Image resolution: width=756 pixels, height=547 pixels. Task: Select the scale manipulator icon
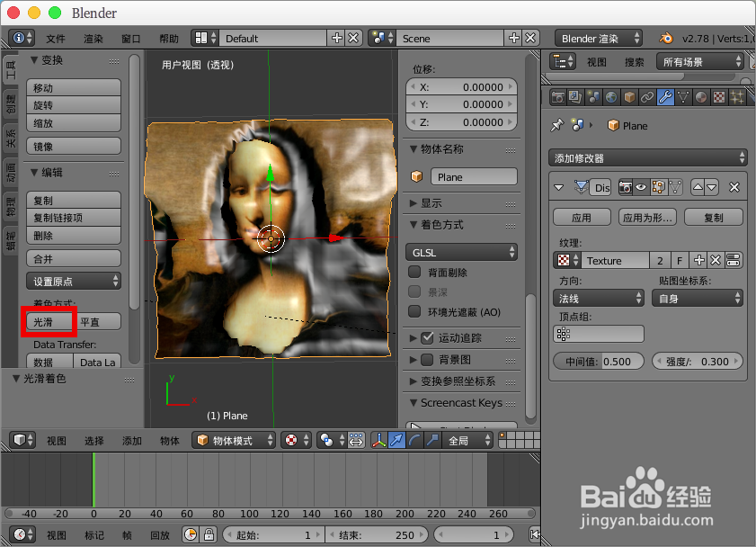pyautogui.click(x=432, y=440)
